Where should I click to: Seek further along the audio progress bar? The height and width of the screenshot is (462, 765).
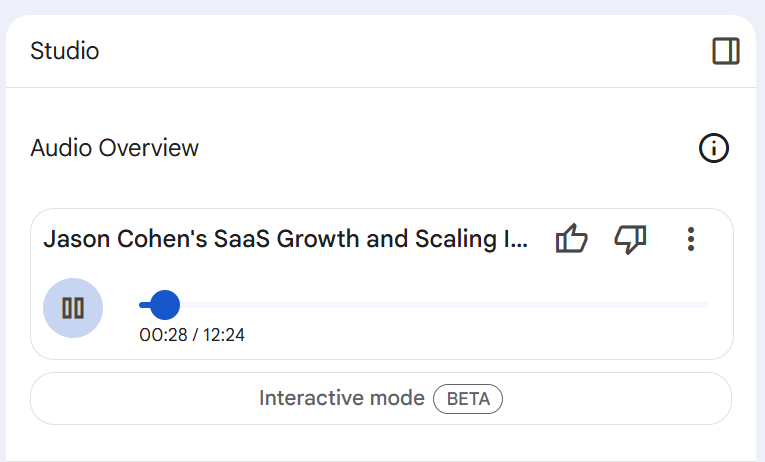click(424, 305)
